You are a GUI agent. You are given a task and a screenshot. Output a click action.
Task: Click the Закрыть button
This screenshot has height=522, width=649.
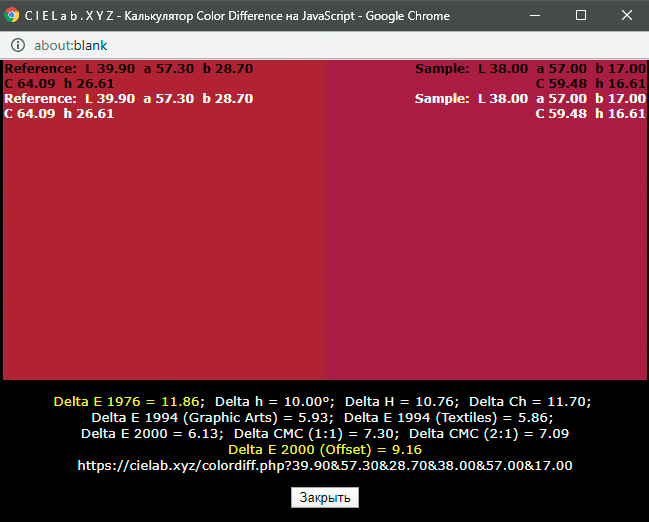click(x=324, y=497)
